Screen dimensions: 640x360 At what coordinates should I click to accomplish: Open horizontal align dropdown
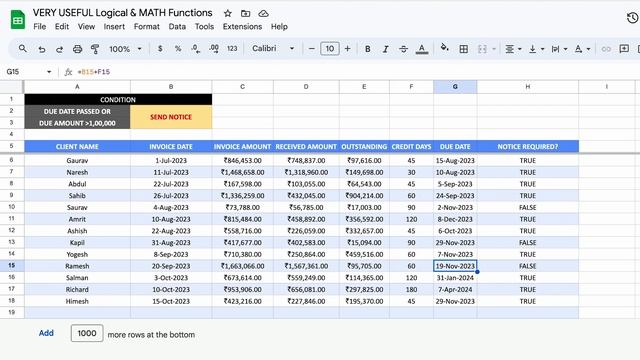click(513, 49)
